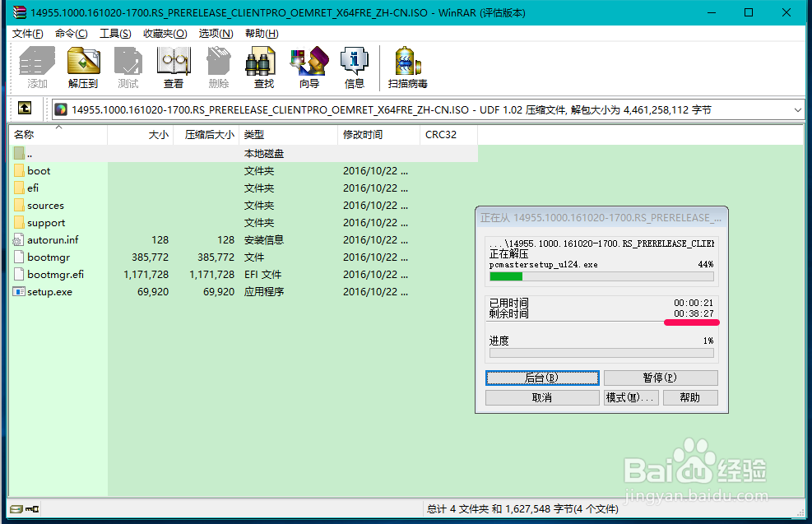This screenshot has height=524, width=812.
Task: Click the Mode (模式) button
Action: [x=631, y=397]
